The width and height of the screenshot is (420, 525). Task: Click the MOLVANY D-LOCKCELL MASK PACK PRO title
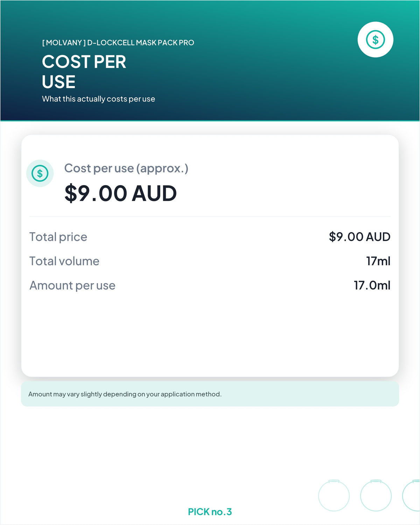[118, 43]
